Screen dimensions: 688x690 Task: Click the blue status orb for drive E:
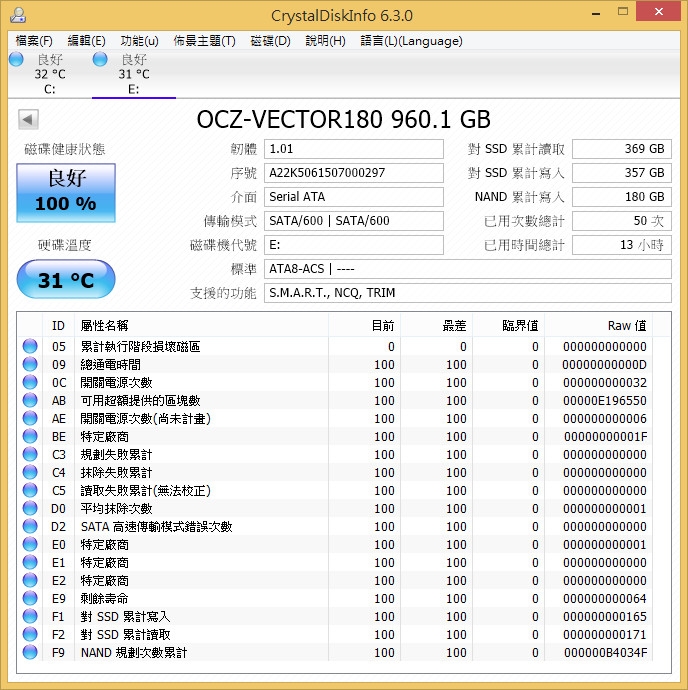[x=100, y=59]
